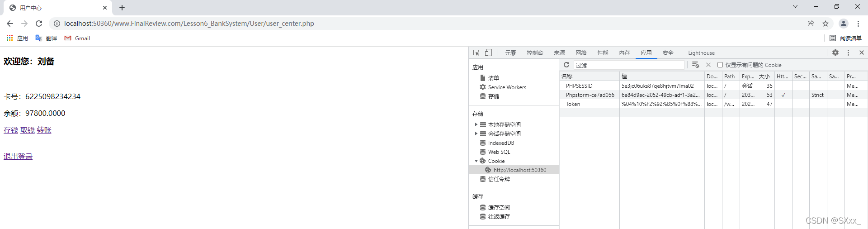Screen dimensions: 868x229
Task: Clear all cookies with the filter-delete icon
Action: coord(695,65)
